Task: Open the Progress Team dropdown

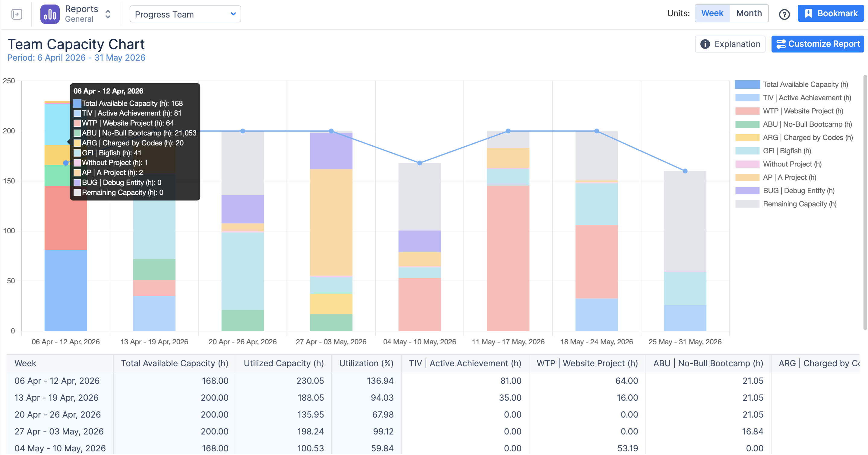Action: pyautogui.click(x=185, y=14)
